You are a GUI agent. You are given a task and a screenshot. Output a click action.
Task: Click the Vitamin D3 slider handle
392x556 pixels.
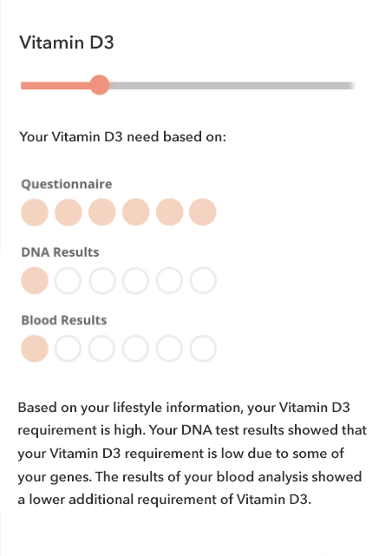[100, 85]
